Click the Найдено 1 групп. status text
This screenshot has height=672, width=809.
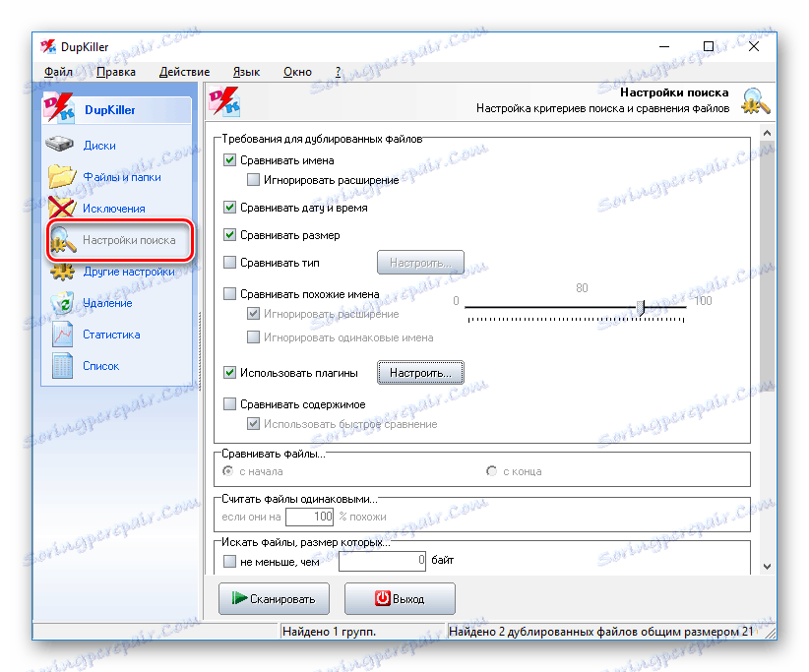coord(329,632)
